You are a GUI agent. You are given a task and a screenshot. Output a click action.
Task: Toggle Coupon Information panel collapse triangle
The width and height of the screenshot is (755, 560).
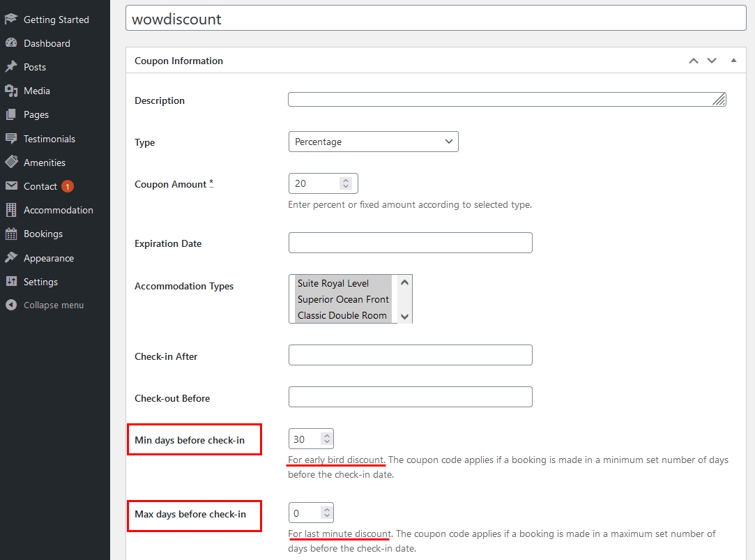pos(733,60)
